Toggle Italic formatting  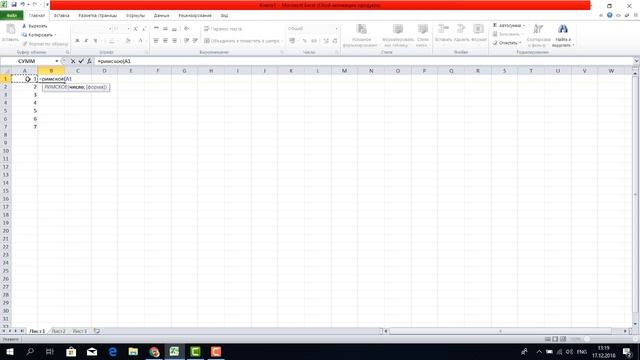click(86, 41)
